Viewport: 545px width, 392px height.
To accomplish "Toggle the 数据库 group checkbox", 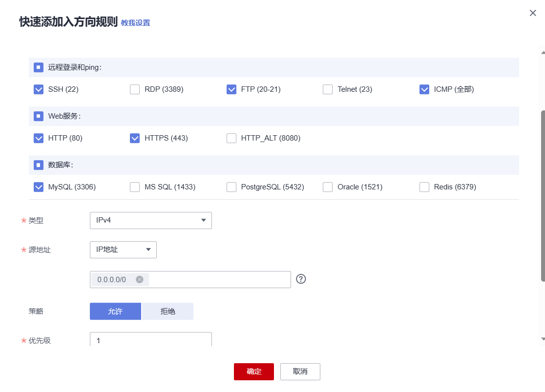I will point(39,165).
